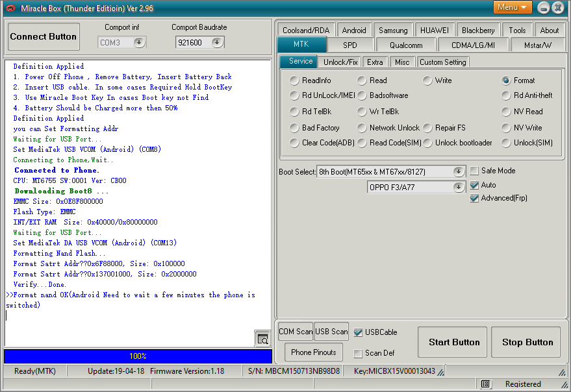Open the Service sub-tab
This screenshot has height=392, width=571.
coord(300,61)
